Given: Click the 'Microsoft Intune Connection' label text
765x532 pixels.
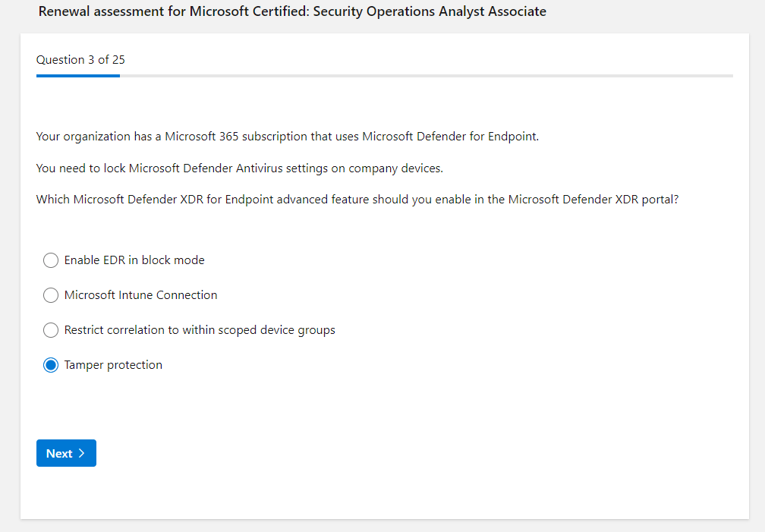Looking at the screenshot, I should coord(140,295).
